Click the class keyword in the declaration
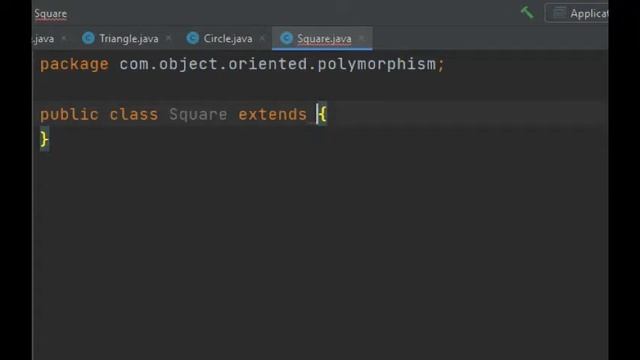Screen dimensions: 640x360 coord(134,114)
